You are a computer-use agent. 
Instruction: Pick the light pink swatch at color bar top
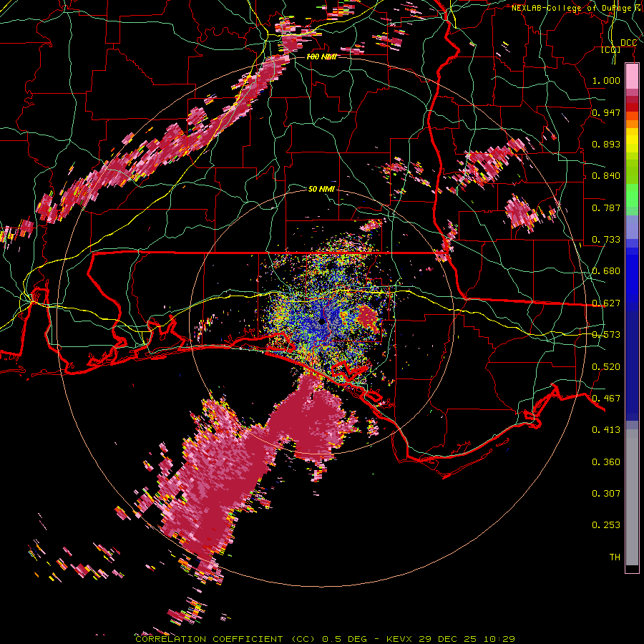coord(632,77)
